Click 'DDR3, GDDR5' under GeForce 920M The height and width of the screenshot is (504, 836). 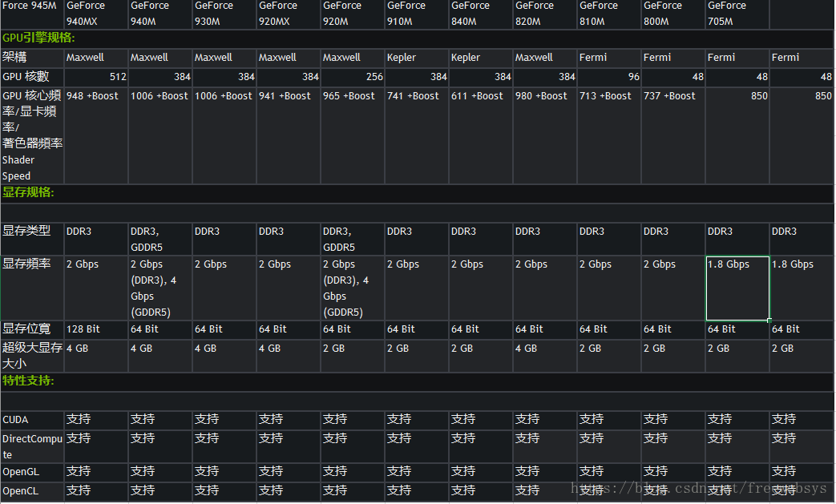pos(353,239)
